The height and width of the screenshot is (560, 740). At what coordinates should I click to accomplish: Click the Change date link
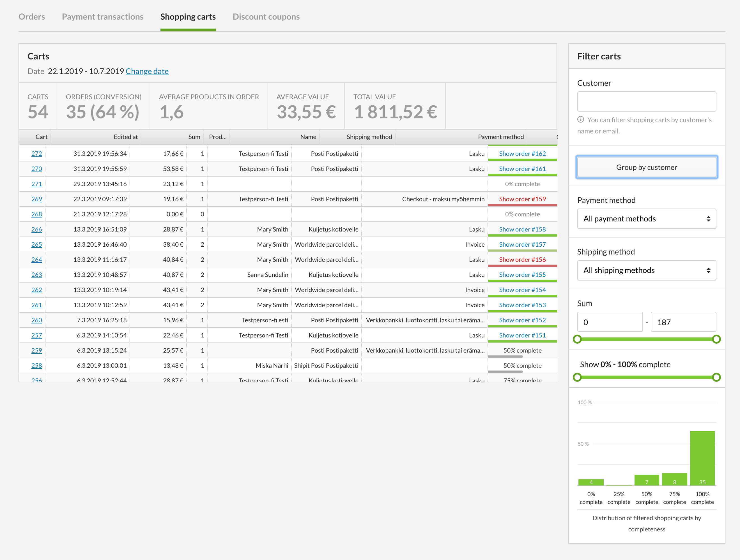pyautogui.click(x=147, y=71)
